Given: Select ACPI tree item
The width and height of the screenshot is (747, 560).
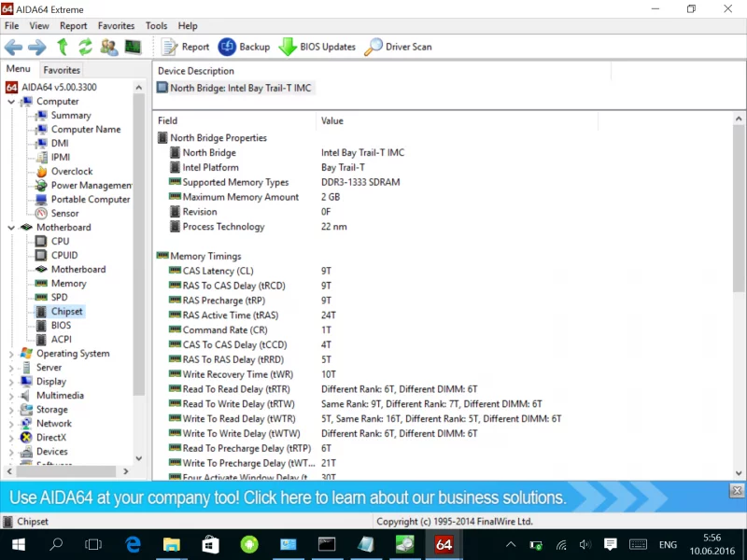Looking at the screenshot, I should (62, 340).
